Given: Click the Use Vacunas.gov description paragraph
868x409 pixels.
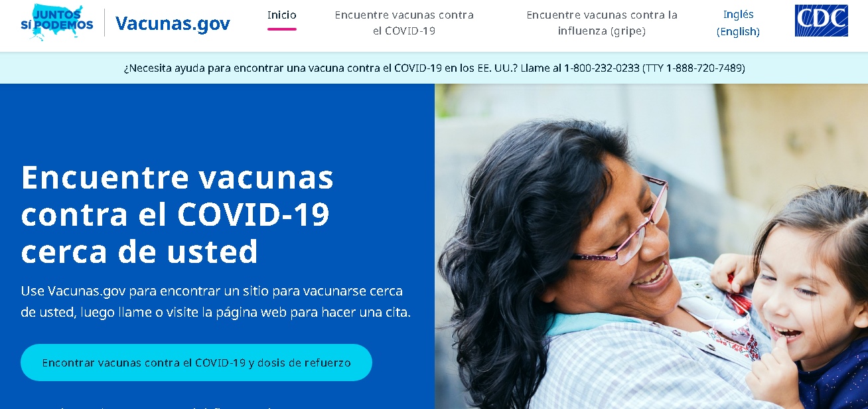Looking at the screenshot, I should pos(216,301).
